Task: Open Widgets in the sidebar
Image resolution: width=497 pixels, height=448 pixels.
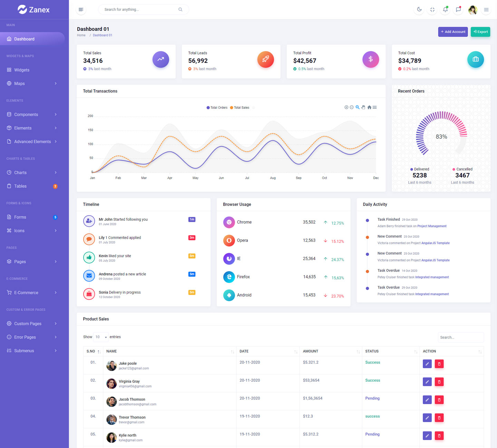Action: point(22,70)
